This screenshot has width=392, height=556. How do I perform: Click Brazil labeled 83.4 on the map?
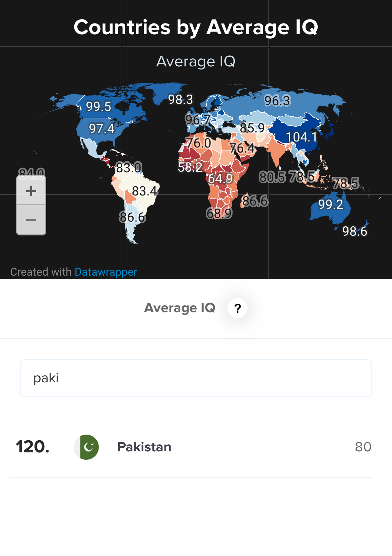tap(144, 191)
